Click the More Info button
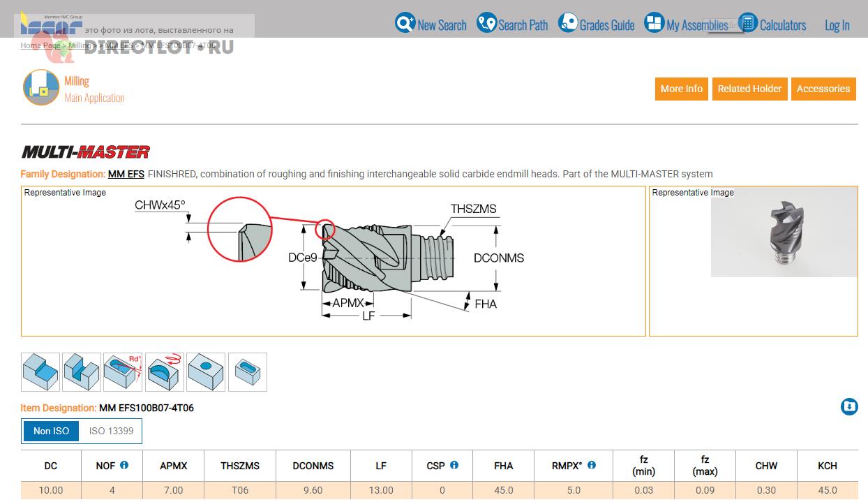 (681, 89)
